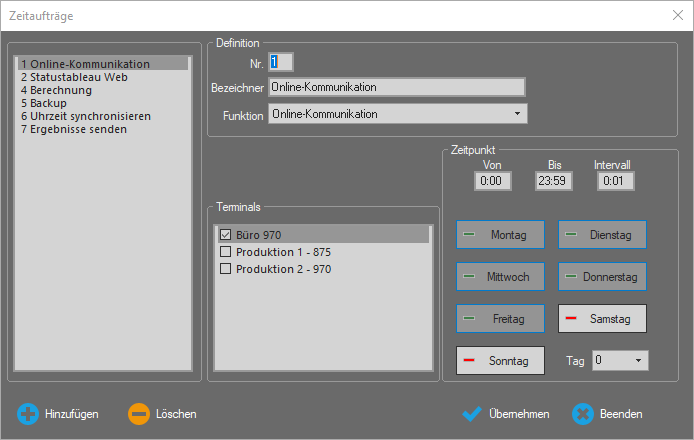The image size is (694, 440).
Task: Click the Intervall time field
Action: [616, 182]
